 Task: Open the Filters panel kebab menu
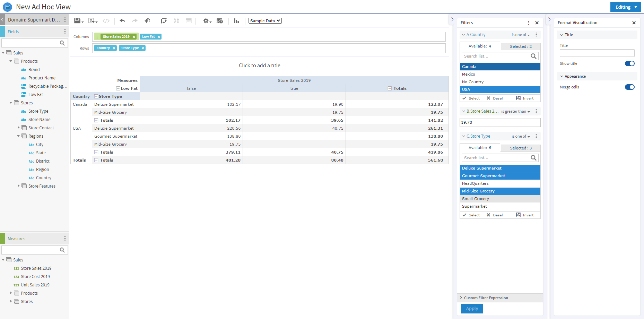tap(529, 23)
